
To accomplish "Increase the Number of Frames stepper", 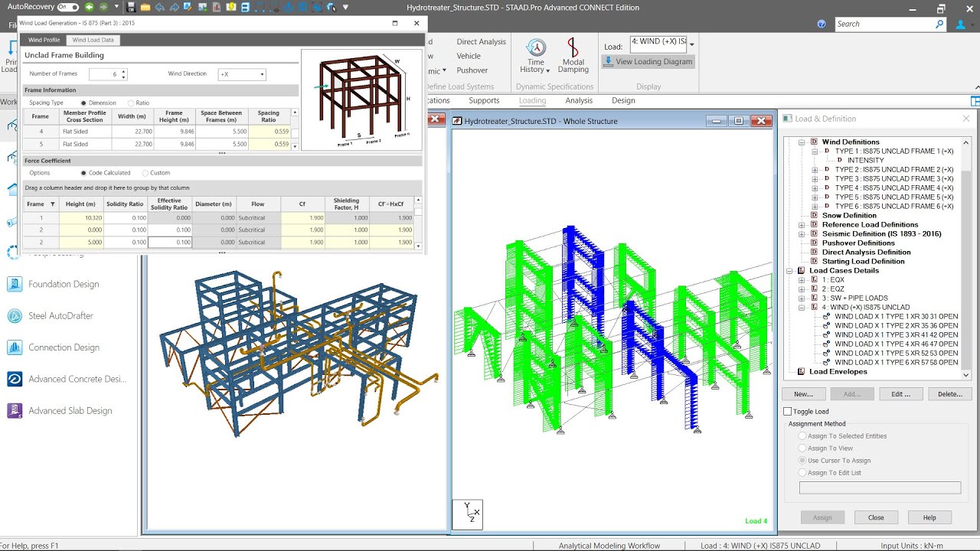I will pos(124,72).
